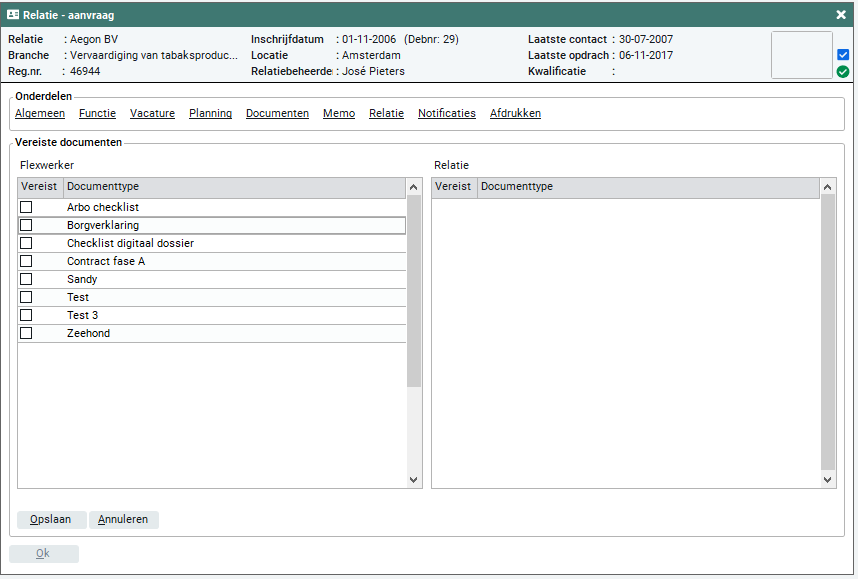
Task: Close the Relatie - aanvraag window
Action: 841,14
